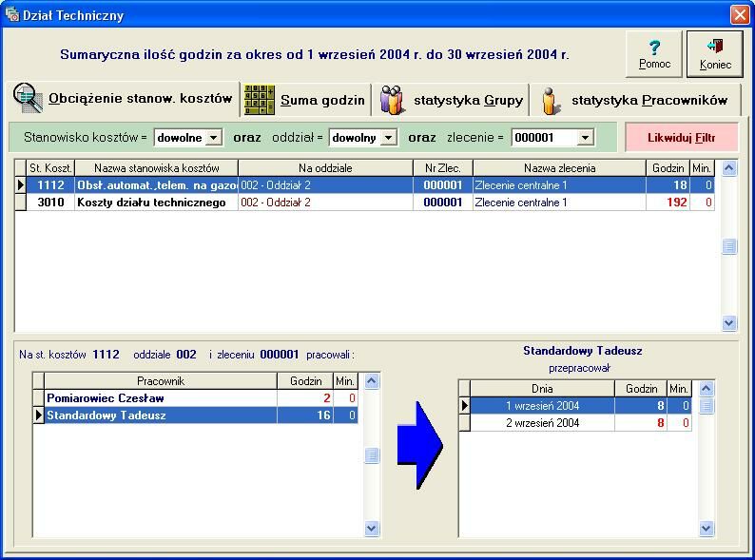Open the Pomoc help button

[654, 54]
